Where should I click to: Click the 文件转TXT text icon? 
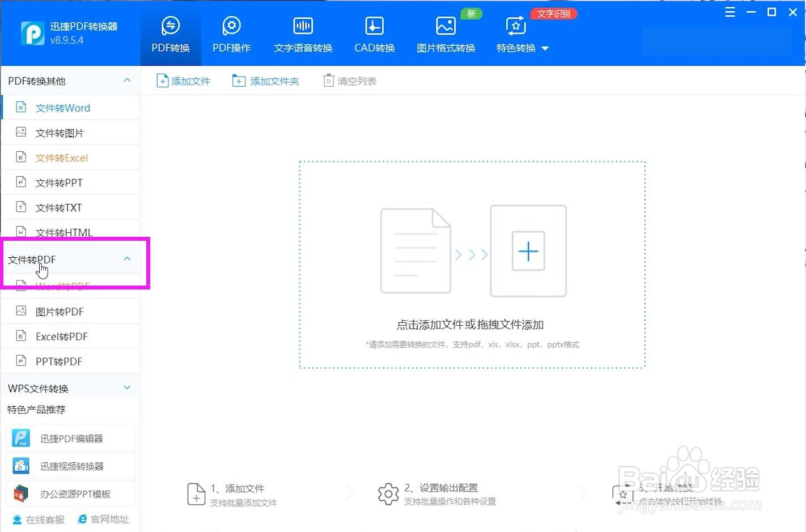21,207
